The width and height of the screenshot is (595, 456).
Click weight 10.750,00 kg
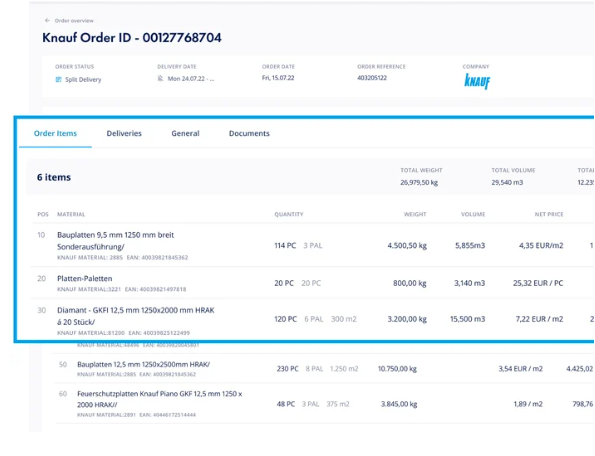pos(397,369)
